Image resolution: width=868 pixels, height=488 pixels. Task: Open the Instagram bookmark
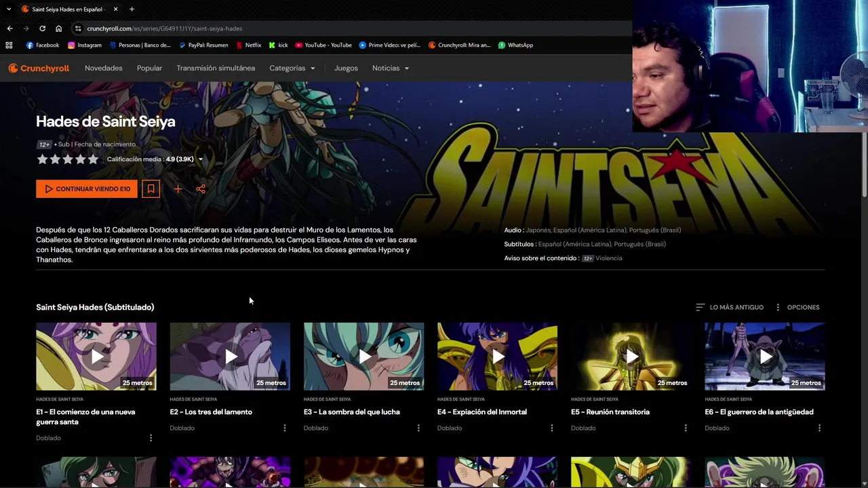coord(84,45)
